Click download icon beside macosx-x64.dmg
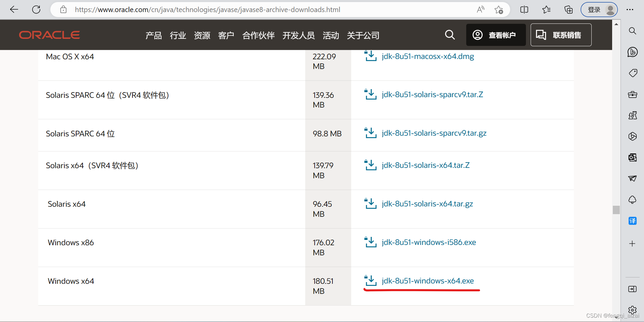Image resolution: width=644 pixels, height=322 pixels. [x=370, y=56]
